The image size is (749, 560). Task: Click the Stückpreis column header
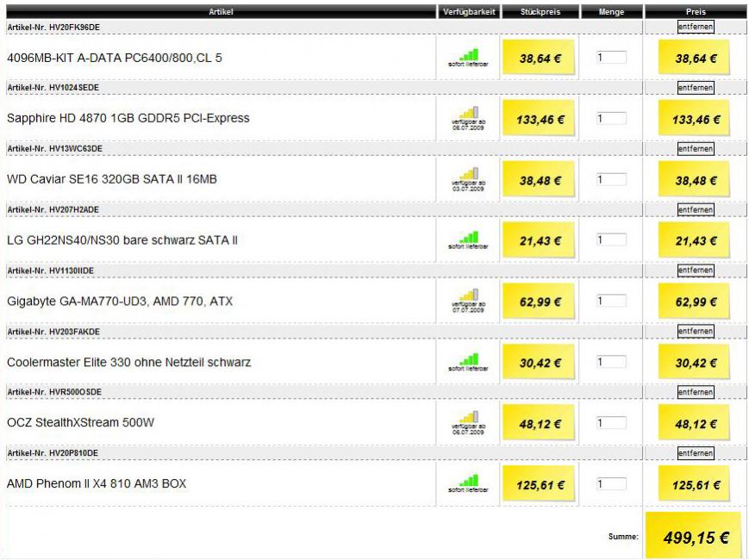point(540,11)
